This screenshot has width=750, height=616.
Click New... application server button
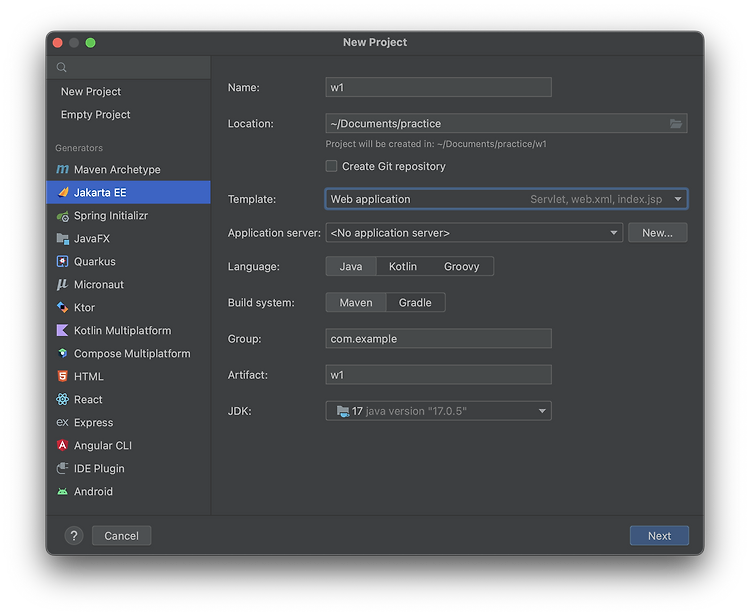657,233
